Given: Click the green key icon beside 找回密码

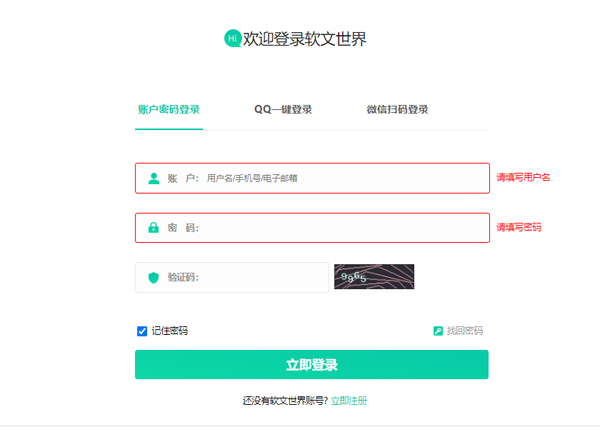Looking at the screenshot, I should coord(438,331).
